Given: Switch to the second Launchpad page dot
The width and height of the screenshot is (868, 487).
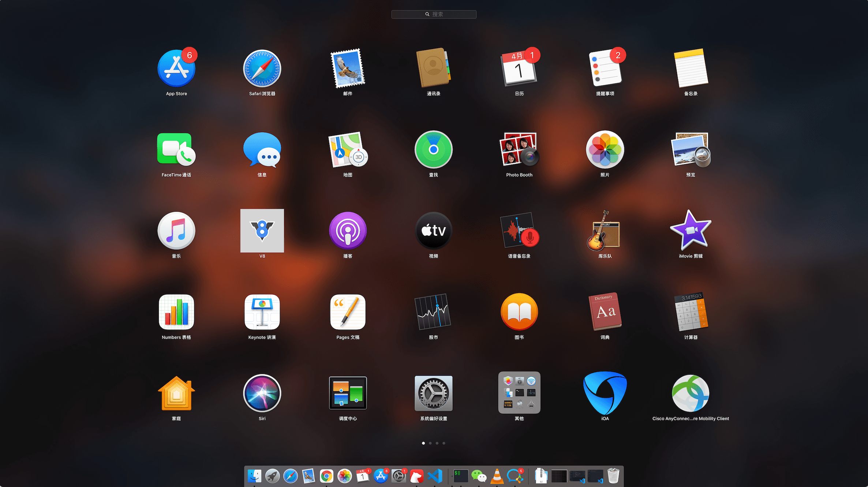Looking at the screenshot, I should pos(430,443).
